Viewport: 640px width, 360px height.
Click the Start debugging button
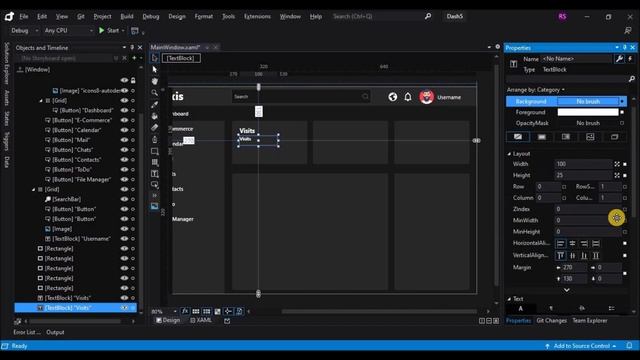109,31
